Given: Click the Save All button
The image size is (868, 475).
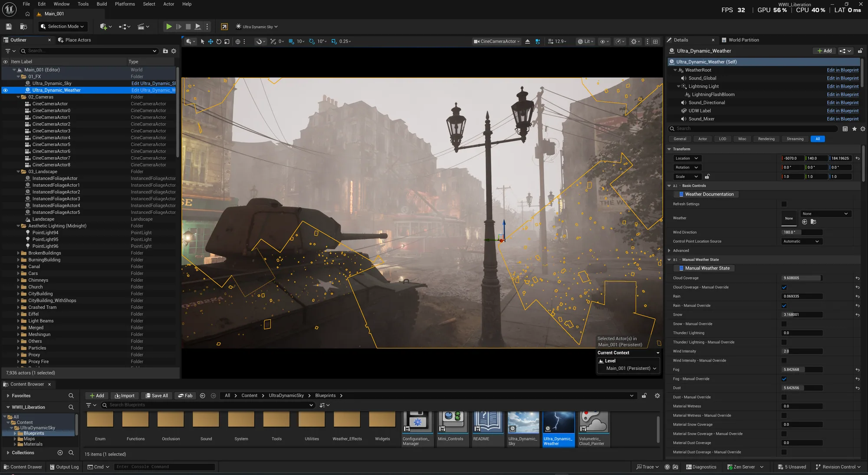Looking at the screenshot, I should tap(157, 396).
